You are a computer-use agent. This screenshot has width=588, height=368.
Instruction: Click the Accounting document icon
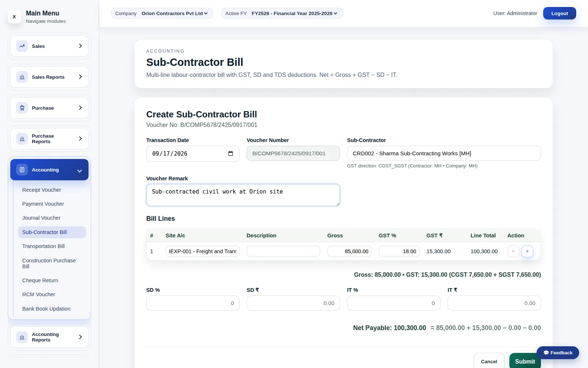(22, 170)
